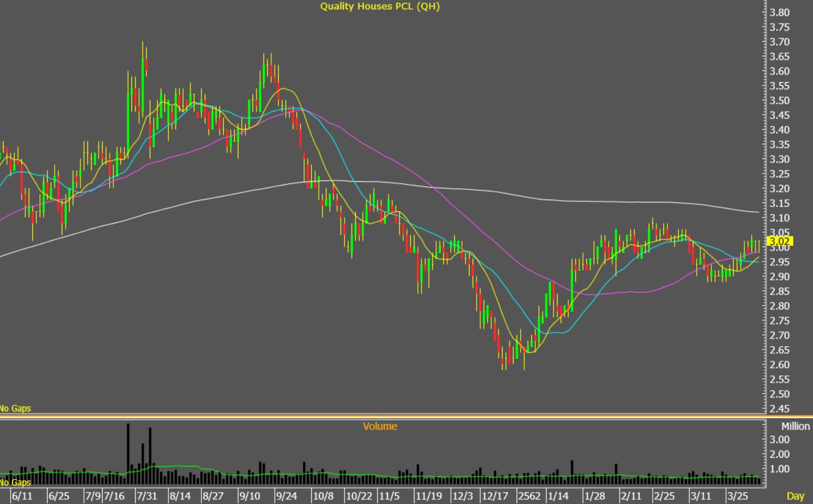813x504 pixels.
Task: Click the 11/19 date label
Action: tap(429, 496)
